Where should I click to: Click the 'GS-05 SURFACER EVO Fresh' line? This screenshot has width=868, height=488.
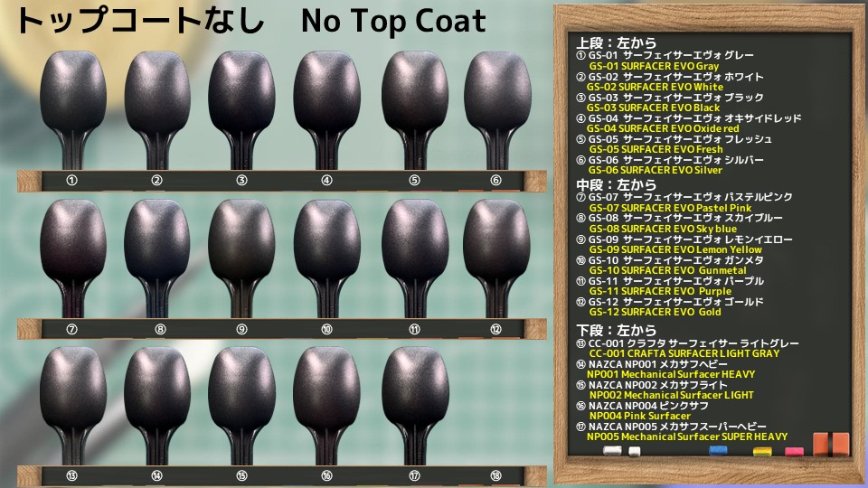pos(656,149)
